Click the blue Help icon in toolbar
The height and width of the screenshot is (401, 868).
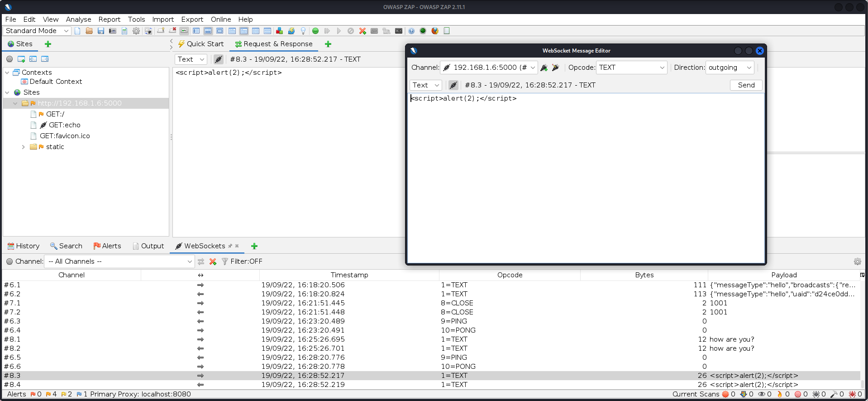[411, 31]
